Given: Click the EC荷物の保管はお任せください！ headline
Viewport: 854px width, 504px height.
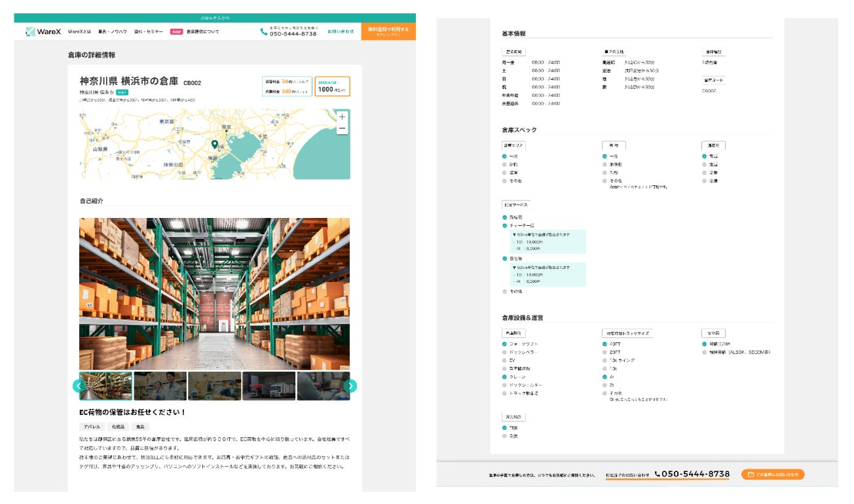Looking at the screenshot, I should pyautogui.click(x=133, y=412).
